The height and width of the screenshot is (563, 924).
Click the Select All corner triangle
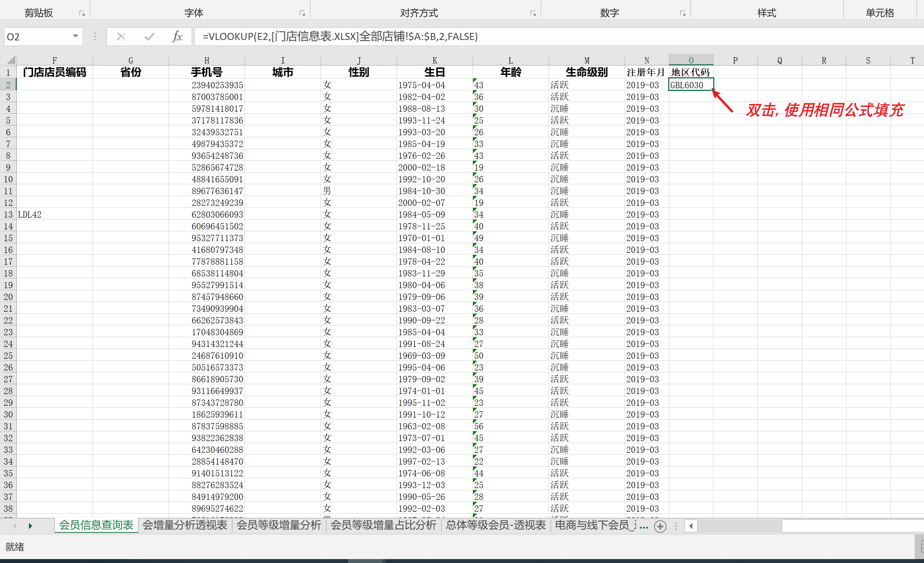coord(11,60)
